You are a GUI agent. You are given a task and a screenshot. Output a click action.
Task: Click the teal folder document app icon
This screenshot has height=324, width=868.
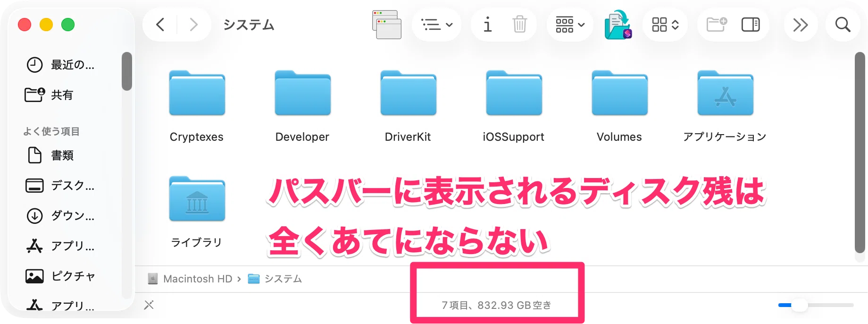(x=618, y=25)
